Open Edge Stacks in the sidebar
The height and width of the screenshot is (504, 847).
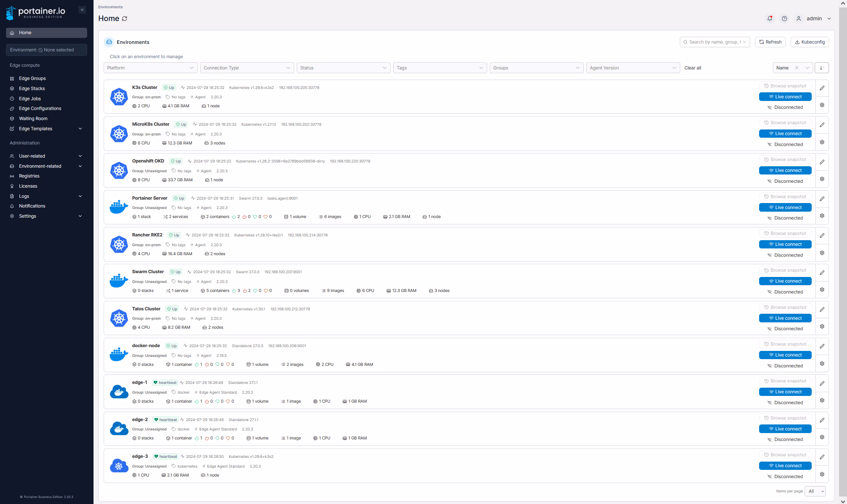coord(46,89)
